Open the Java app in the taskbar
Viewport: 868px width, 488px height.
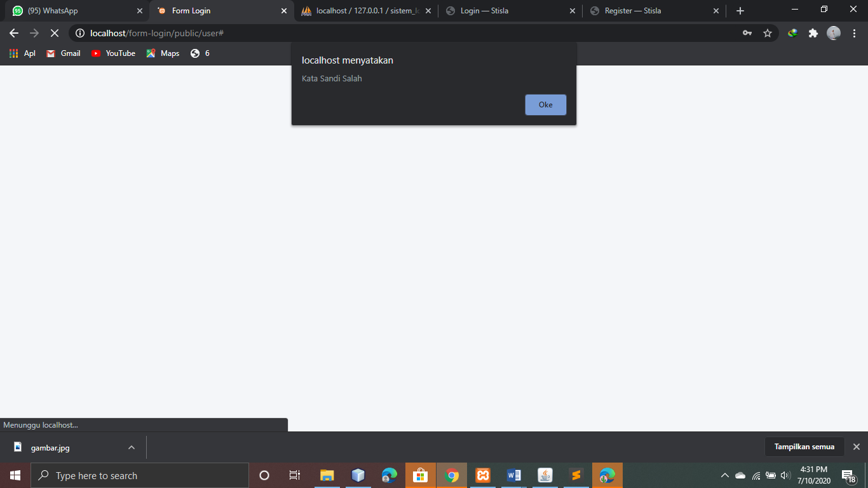(x=545, y=475)
